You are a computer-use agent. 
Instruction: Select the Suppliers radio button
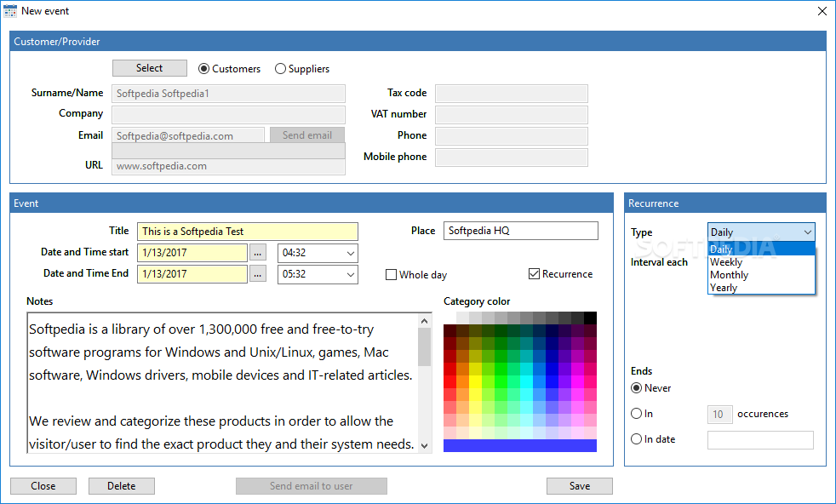pyautogui.click(x=280, y=69)
